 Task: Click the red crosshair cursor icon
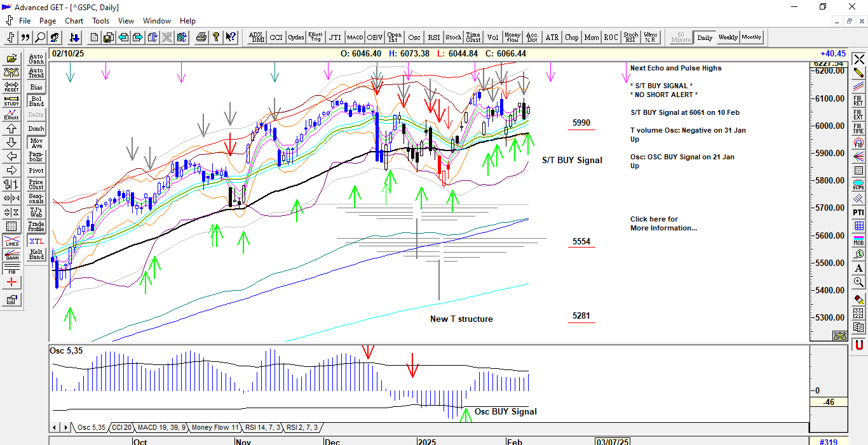coord(11,282)
